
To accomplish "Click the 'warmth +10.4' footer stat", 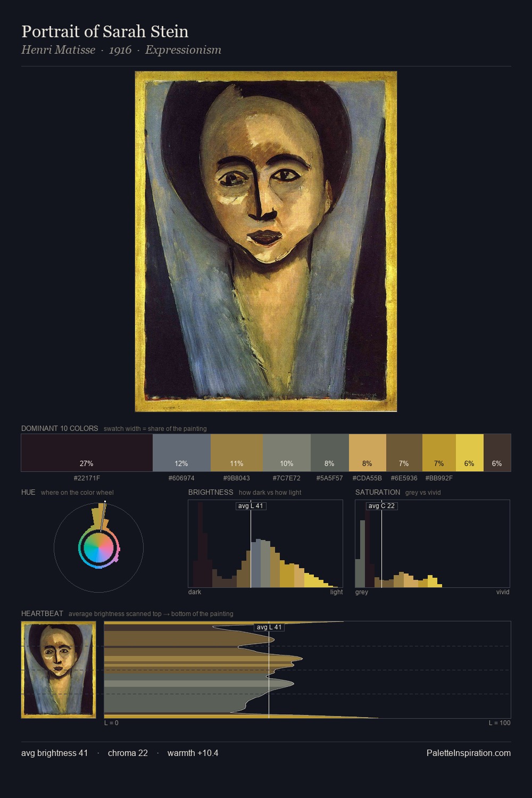I will click(x=193, y=753).
